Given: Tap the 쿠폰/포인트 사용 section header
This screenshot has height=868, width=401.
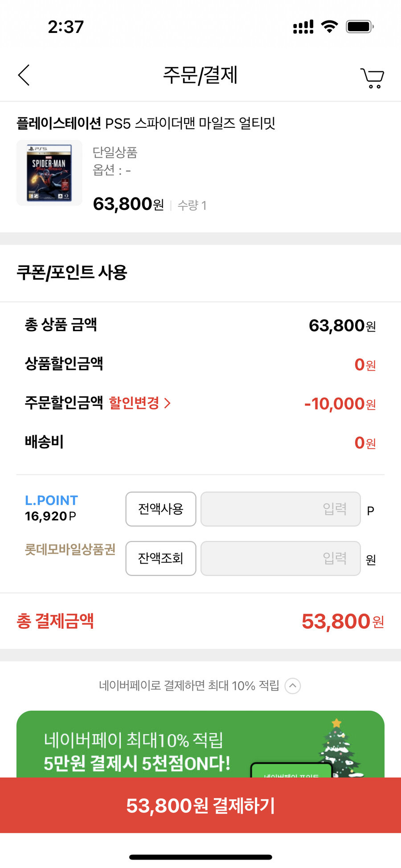Looking at the screenshot, I should coord(72,272).
